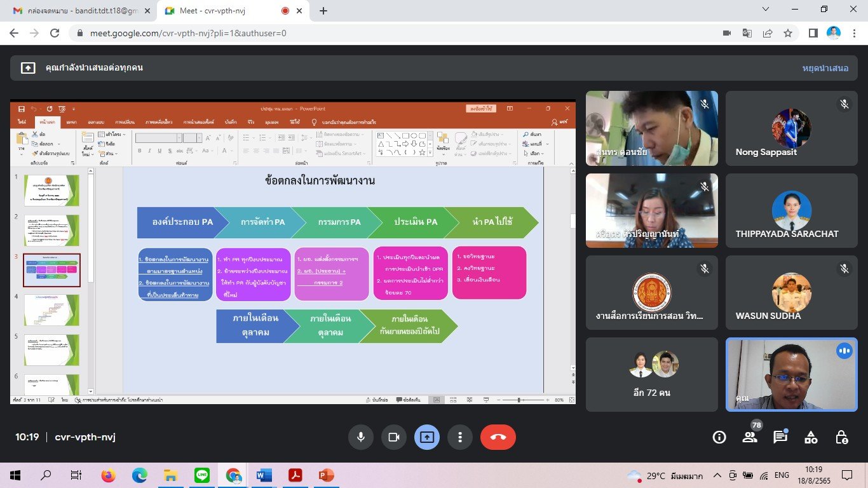Reload the Meet page
This screenshot has width=868, height=488.
55,33
